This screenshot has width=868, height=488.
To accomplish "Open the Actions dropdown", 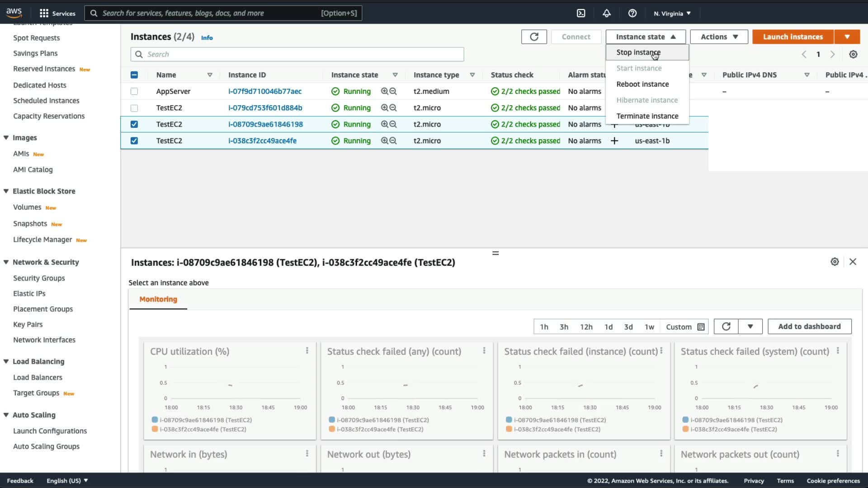I will [719, 37].
